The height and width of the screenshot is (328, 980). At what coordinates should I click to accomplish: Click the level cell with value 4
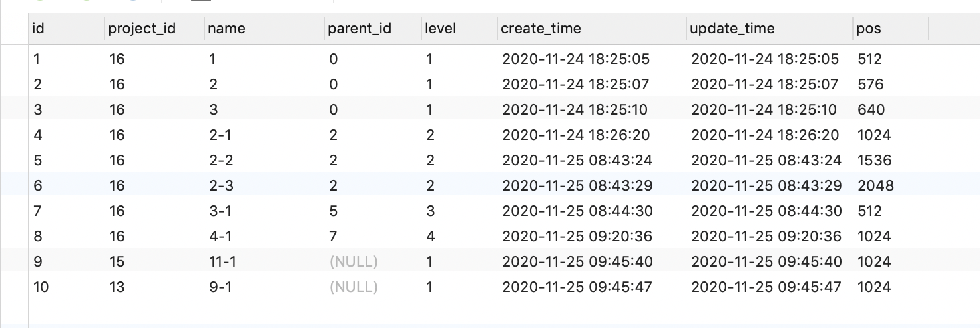(459, 237)
